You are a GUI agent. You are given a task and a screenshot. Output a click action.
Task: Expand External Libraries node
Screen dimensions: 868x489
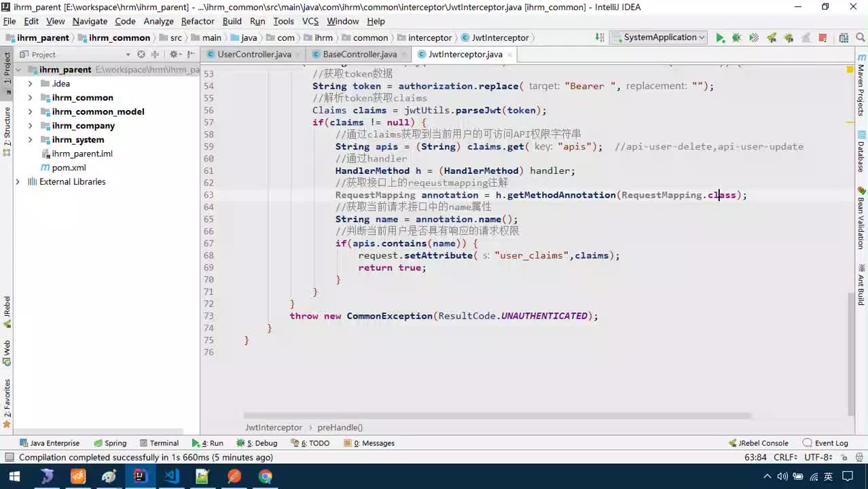pos(18,181)
